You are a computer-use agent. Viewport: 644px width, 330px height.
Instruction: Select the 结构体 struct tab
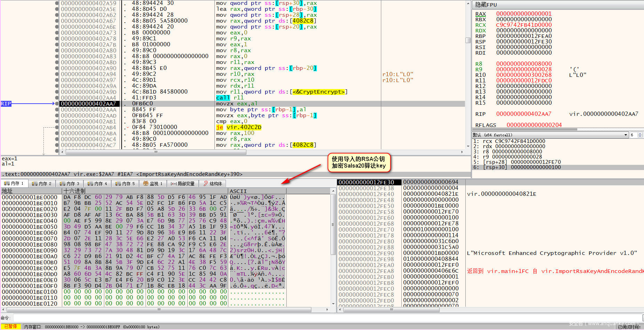pos(213,183)
